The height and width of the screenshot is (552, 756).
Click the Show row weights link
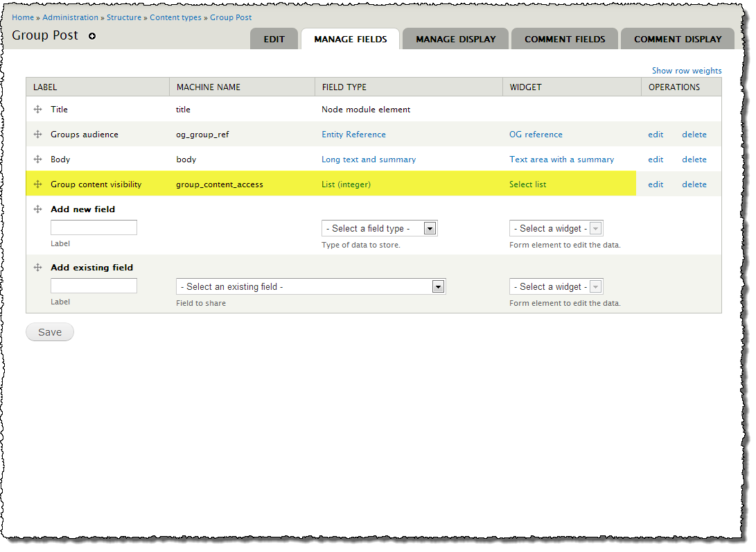(686, 70)
